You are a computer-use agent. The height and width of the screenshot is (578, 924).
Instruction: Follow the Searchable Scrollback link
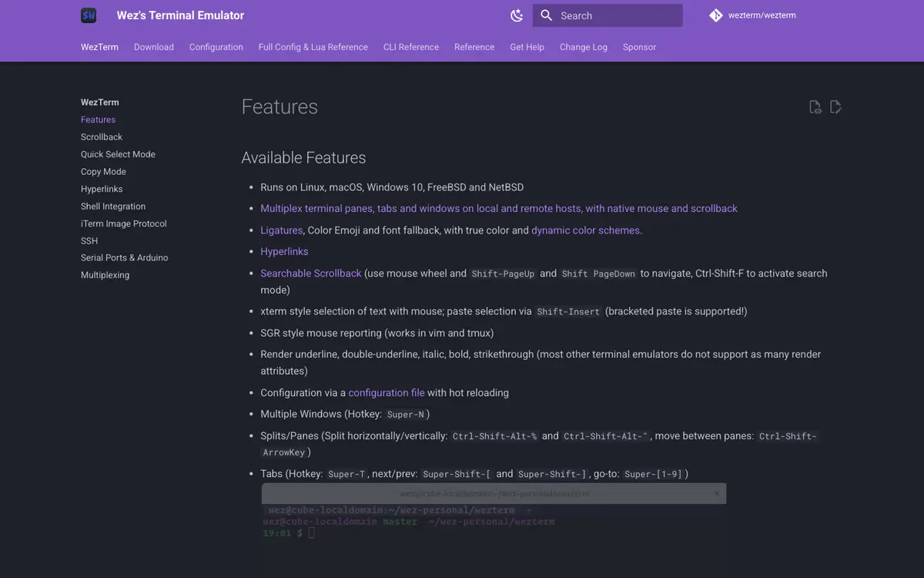(311, 273)
